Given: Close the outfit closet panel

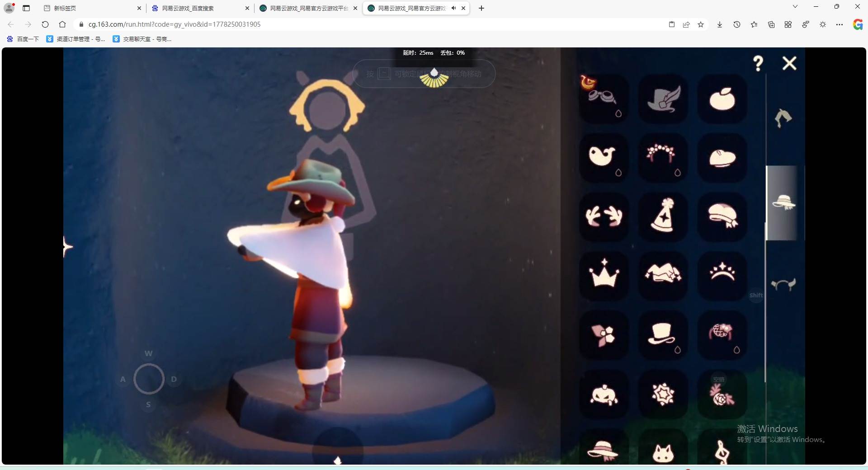Looking at the screenshot, I should (x=789, y=63).
